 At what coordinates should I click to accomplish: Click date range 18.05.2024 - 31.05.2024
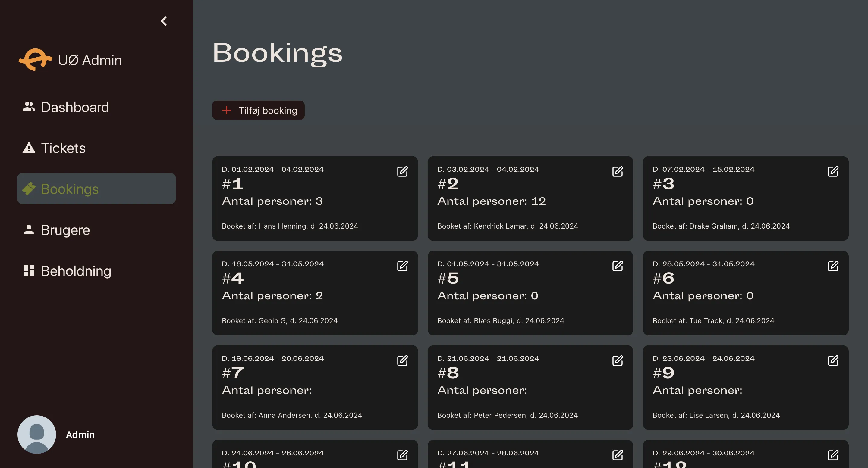(x=272, y=264)
